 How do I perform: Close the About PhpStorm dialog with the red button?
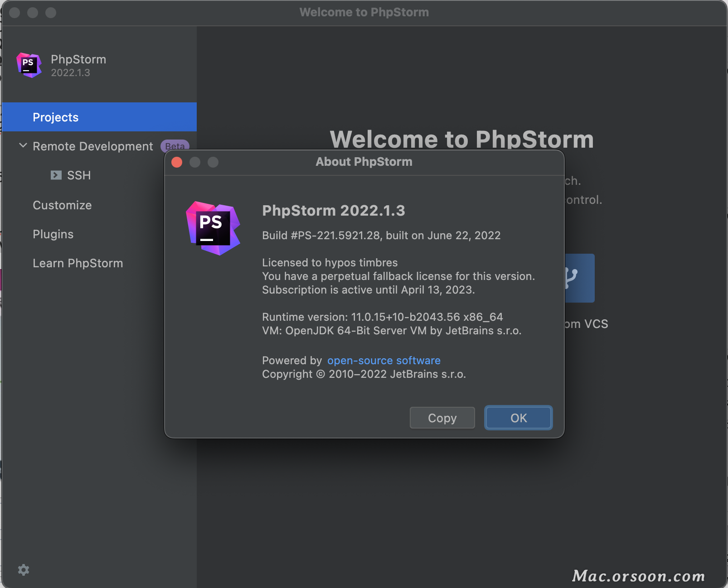177,162
